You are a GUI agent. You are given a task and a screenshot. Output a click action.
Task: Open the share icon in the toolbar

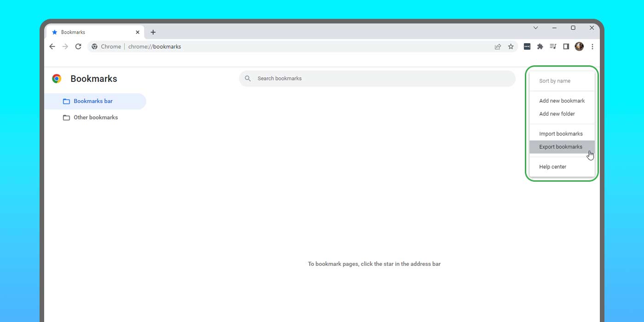(x=498, y=46)
